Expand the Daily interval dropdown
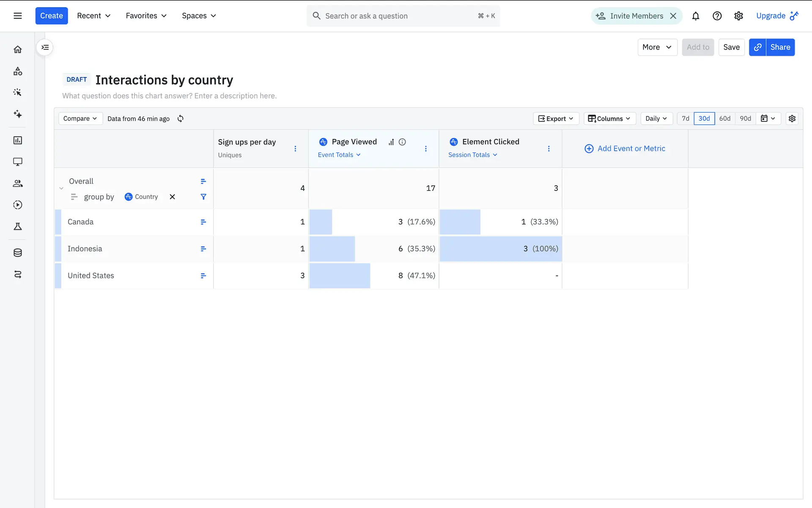This screenshot has height=508, width=812. [x=656, y=119]
